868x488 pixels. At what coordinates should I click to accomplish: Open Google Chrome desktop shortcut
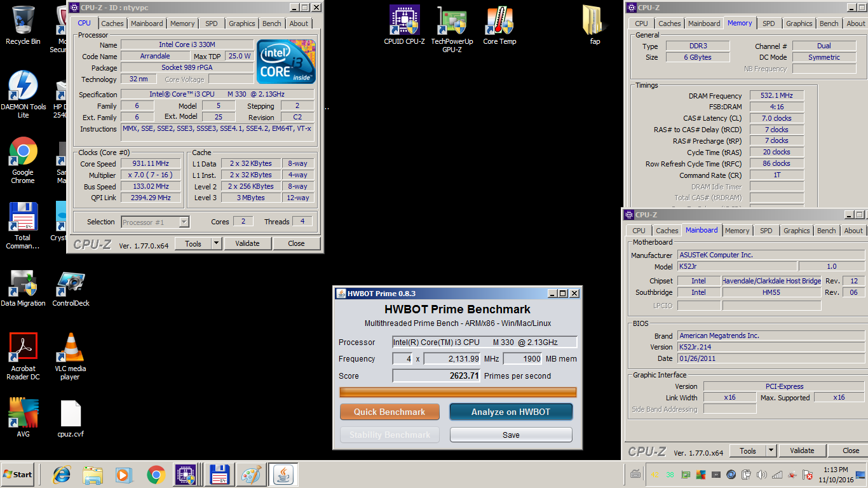click(x=23, y=160)
